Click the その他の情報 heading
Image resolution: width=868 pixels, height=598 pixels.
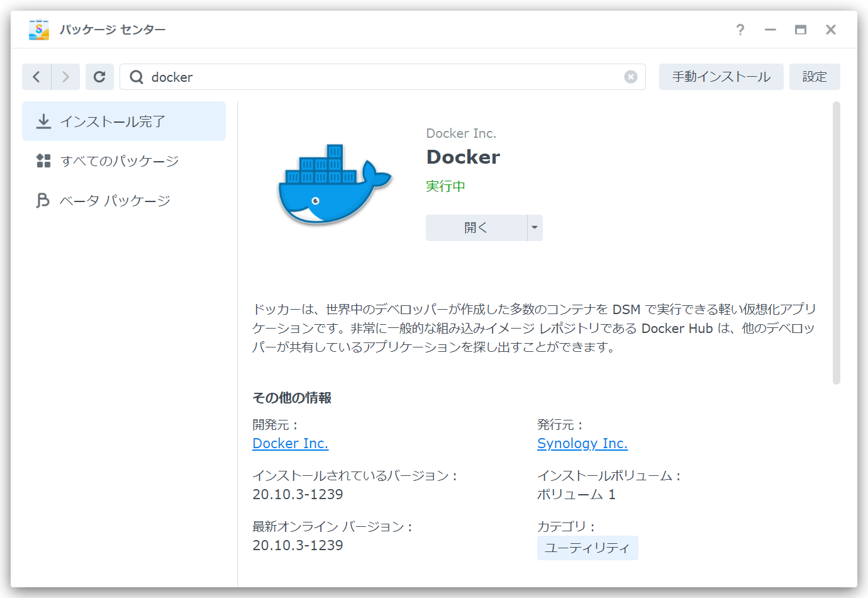coord(292,398)
